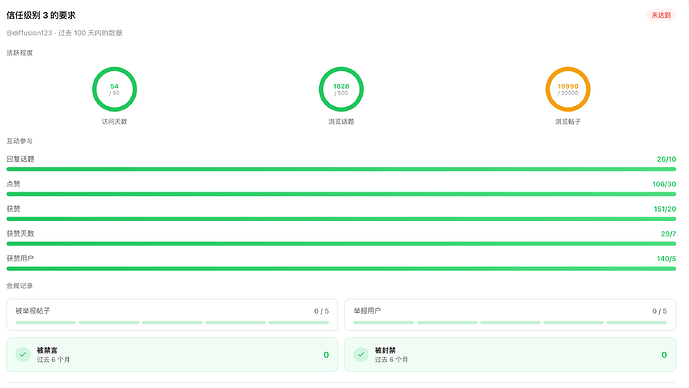
Task: Click the @diffusion123 username text
Action: pos(29,33)
